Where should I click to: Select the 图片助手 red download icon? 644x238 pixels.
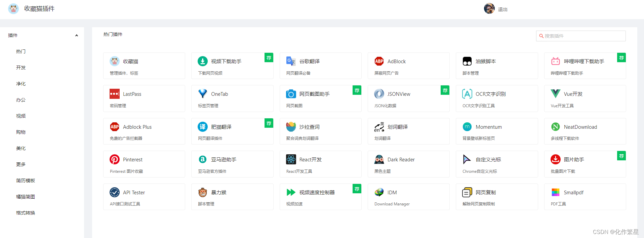coord(556,159)
